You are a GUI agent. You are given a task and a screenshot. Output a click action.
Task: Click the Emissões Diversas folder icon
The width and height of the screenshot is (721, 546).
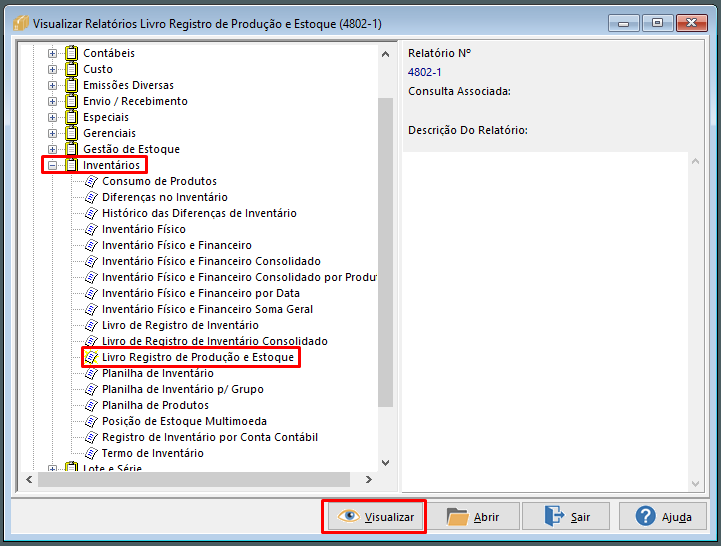pyautogui.click(x=71, y=85)
